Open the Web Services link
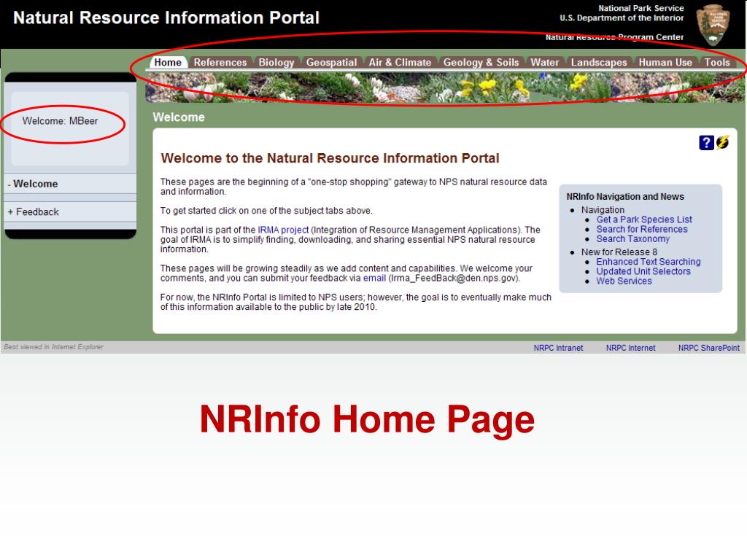The height and width of the screenshot is (560, 747). point(624,281)
